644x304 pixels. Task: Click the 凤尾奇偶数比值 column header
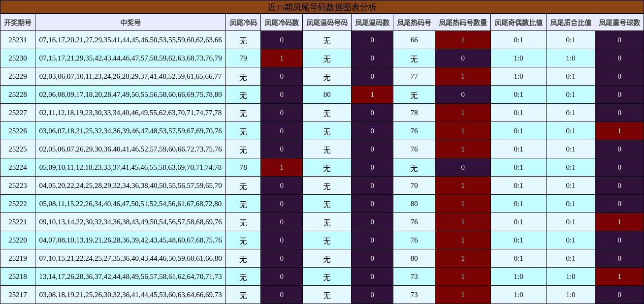tap(518, 22)
